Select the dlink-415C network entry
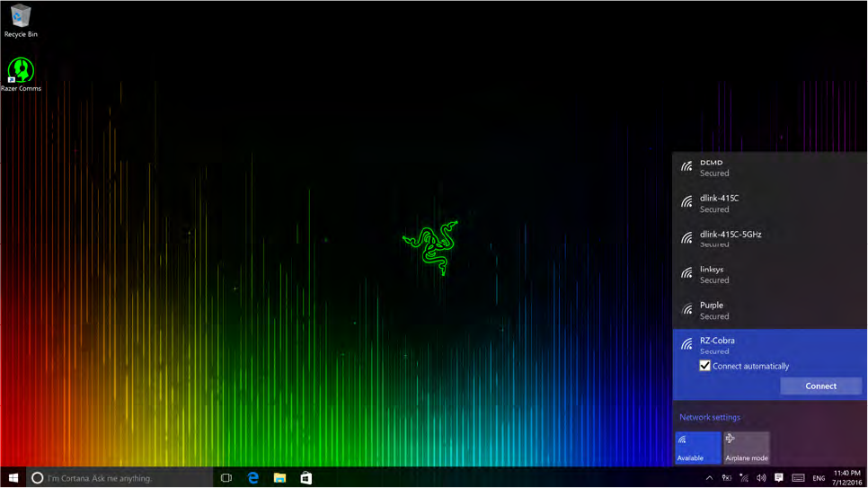 click(769, 203)
